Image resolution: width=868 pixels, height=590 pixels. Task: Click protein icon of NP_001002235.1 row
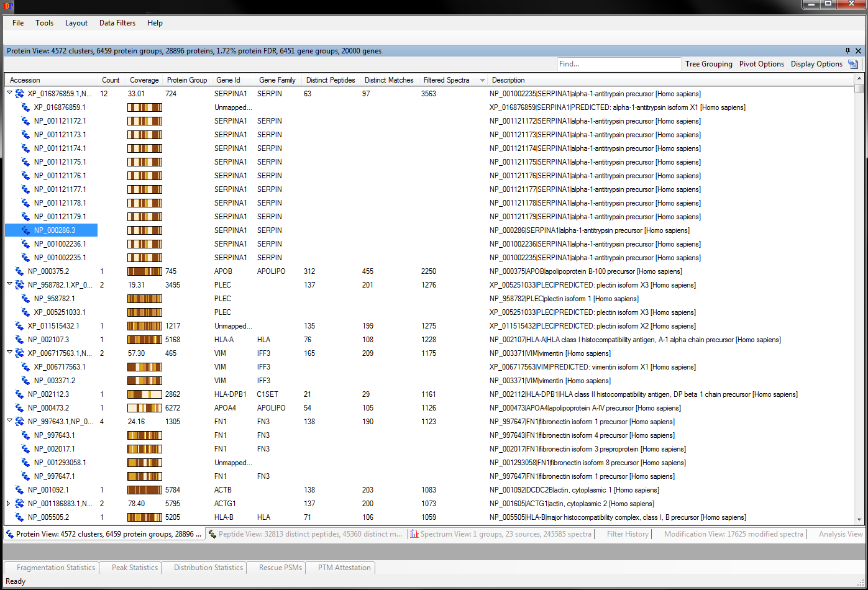pos(25,258)
